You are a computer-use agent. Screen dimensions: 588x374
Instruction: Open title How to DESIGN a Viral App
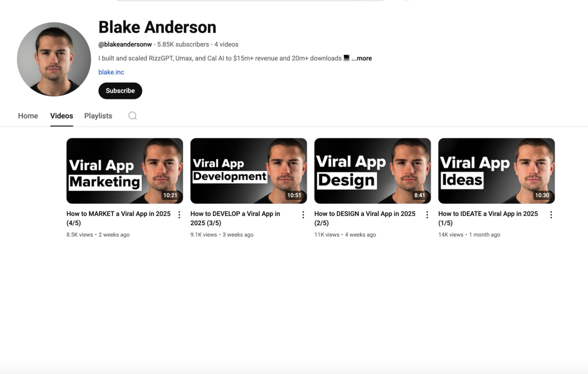(x=365, y=218)
